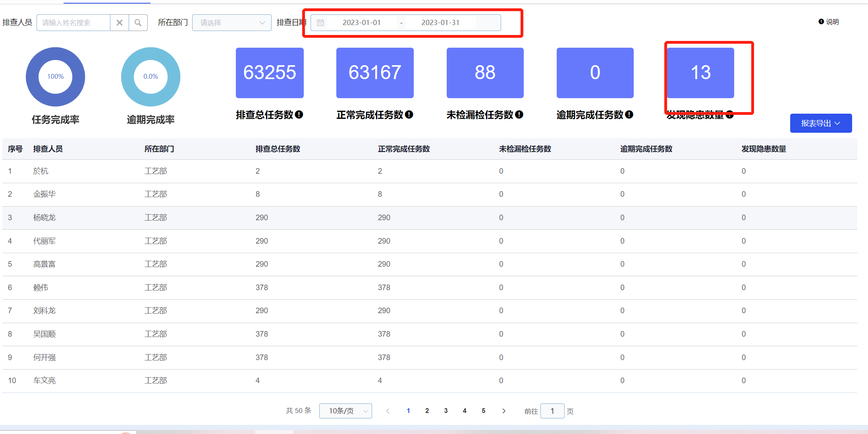The image size is (868, 434).
Task: Select the overdue completed card showing 0
Action: click(595, 73)
